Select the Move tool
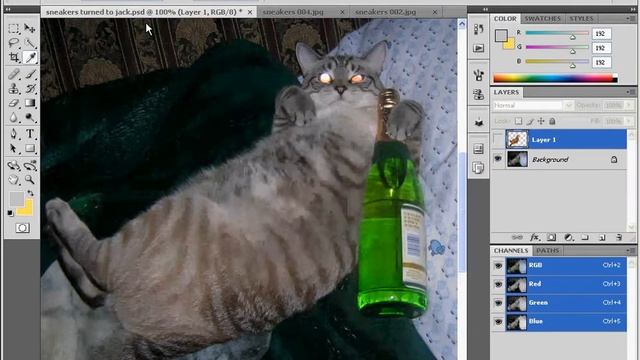 [x=30, y=29]
